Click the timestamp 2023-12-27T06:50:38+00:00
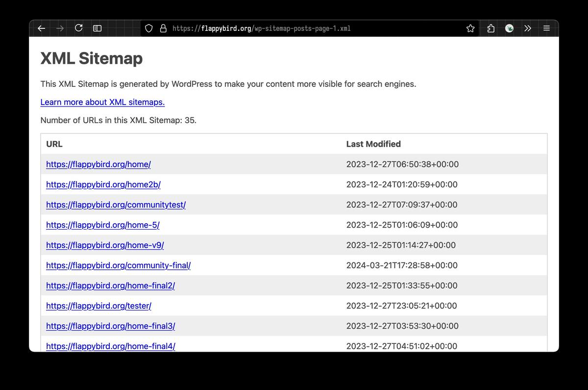This screenshot has height=390, width=588. coord(402,164)
